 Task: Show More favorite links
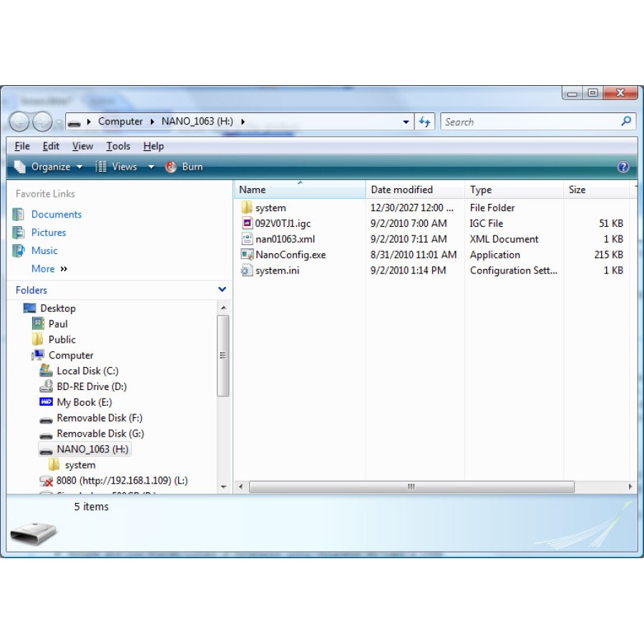click(49, 269)
